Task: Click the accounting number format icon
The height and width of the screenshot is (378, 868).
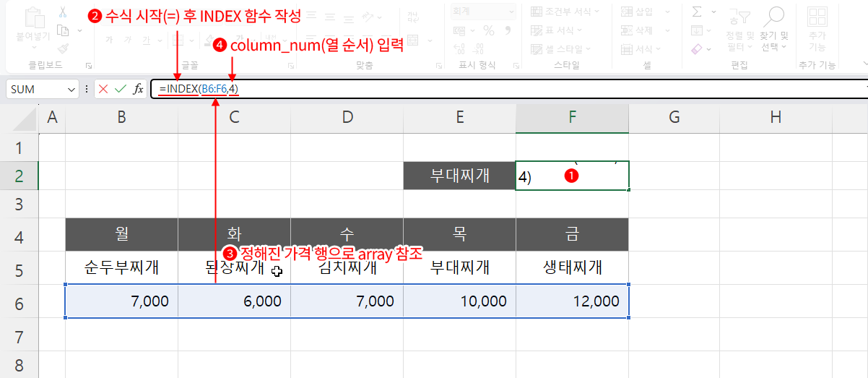Action: 460,30
